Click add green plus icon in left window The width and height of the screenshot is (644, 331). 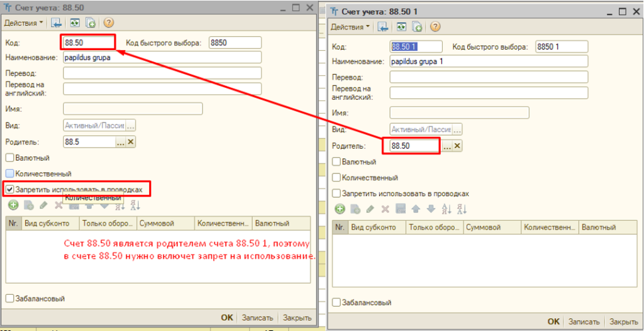click(13, 205)
